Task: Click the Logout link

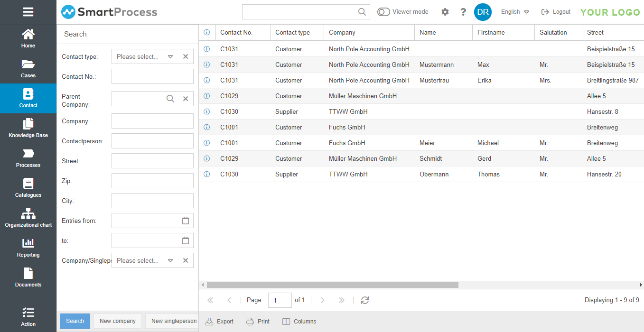Action: tap(556, 12)
